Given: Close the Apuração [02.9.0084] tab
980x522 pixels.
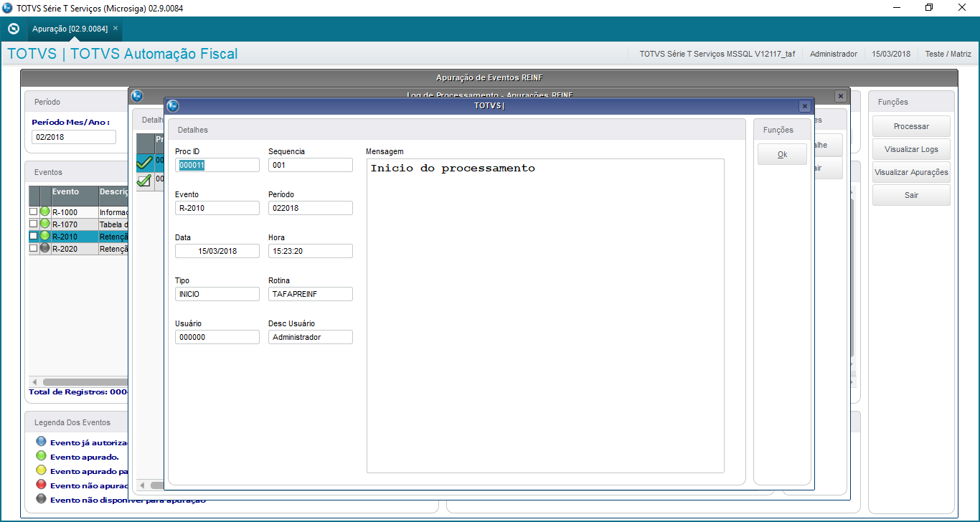Looking at the screenshot, I should coord(116,28).
